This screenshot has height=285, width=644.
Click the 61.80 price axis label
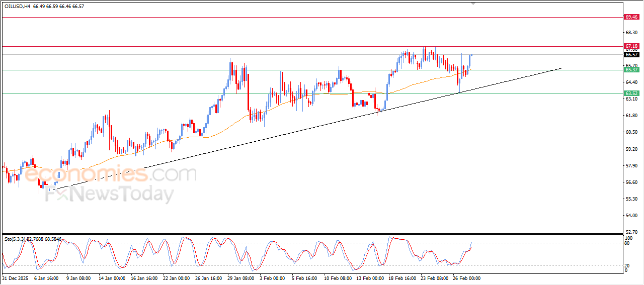(631, 116)
